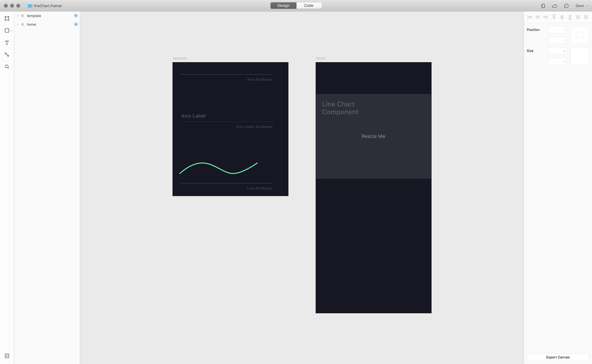The height and width of the screenshot is (364, 592).
Task: Distribute vertically icon
Action: (x=586, y=17)
